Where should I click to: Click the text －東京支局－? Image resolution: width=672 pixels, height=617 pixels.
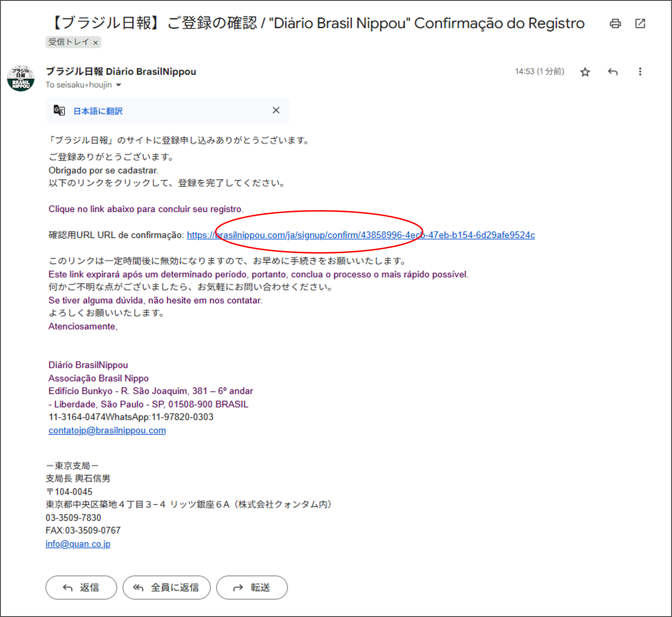point(72,466)
